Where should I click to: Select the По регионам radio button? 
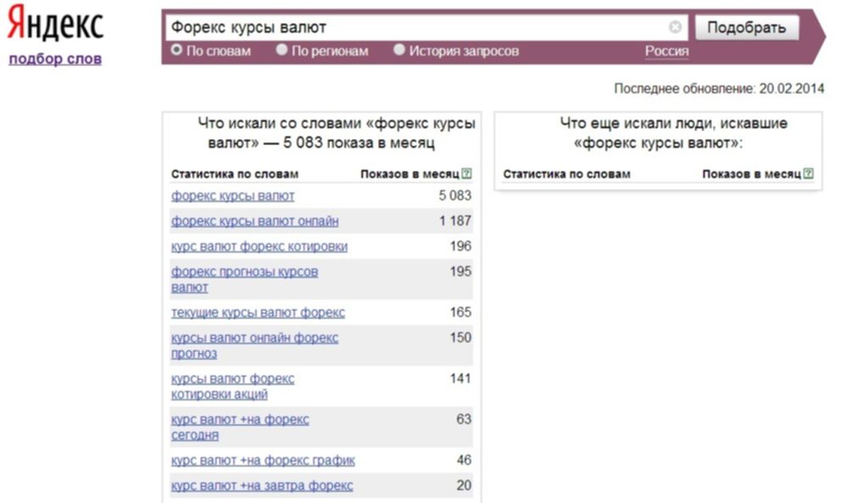[281, 50]
